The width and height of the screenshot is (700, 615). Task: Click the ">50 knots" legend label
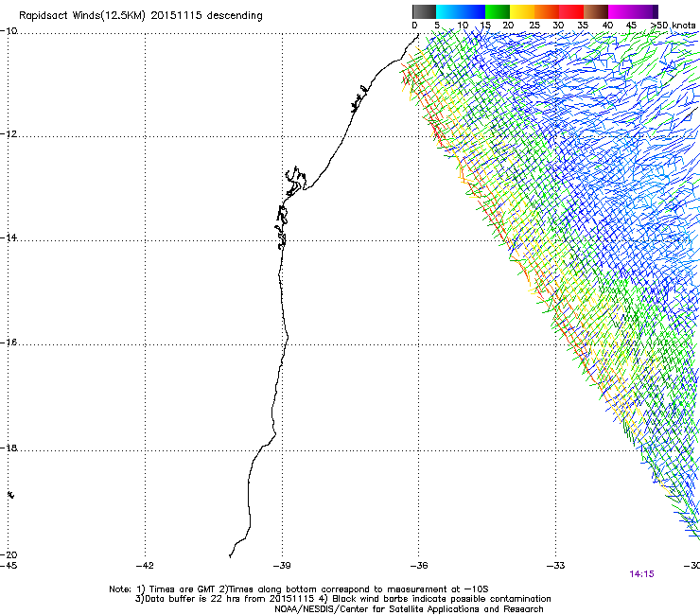coord(674,26)
